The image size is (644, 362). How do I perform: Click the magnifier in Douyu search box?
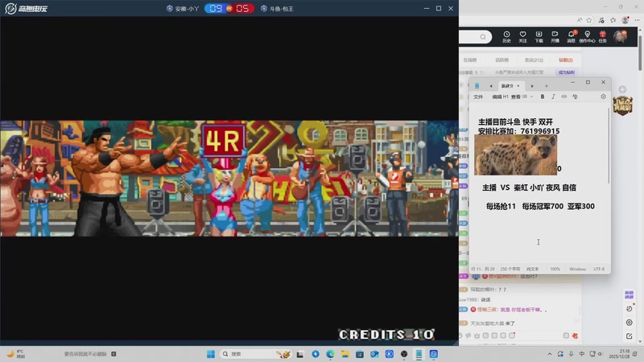(x=483, y=37)
